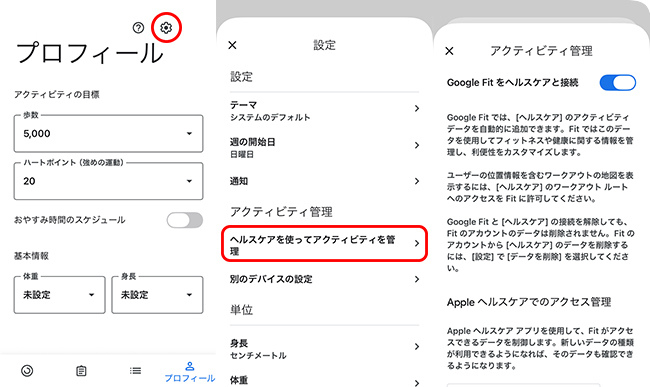Open help with the question mark icon
Screen dimensions: 650x387
(138, 27)
